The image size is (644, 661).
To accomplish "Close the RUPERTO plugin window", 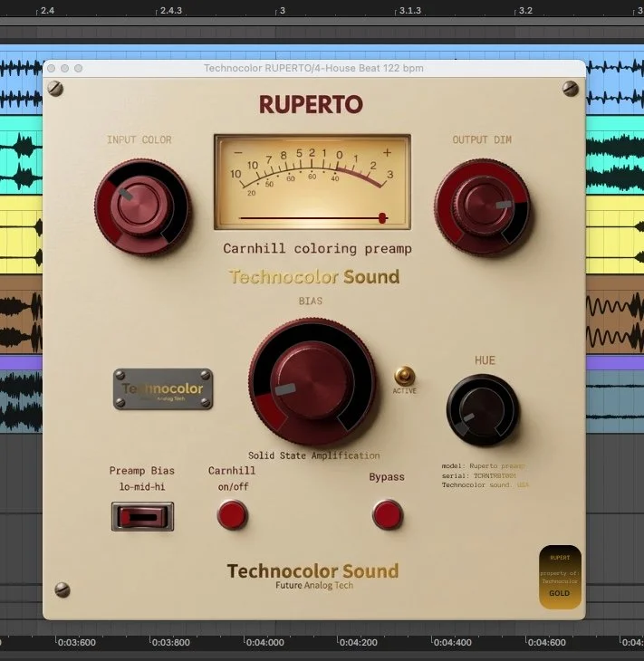I will (52, 68).
